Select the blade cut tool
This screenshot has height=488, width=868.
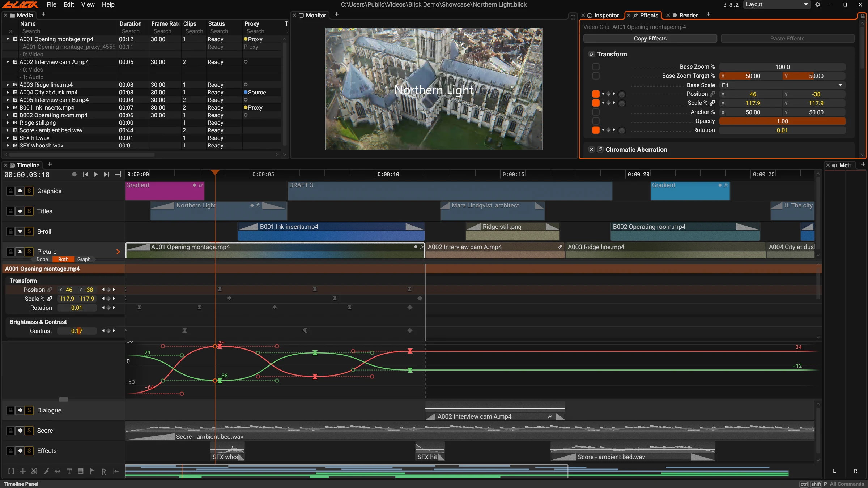tap(46, 471)
